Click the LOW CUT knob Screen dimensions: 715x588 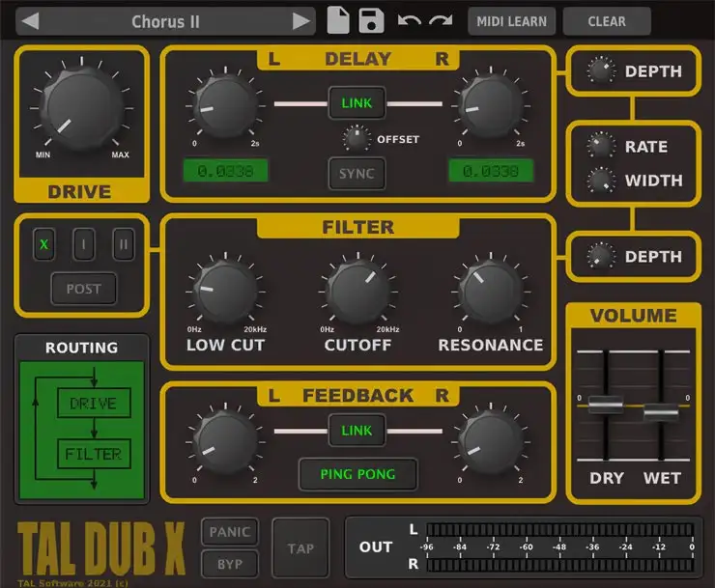click(x=225, y=292)
